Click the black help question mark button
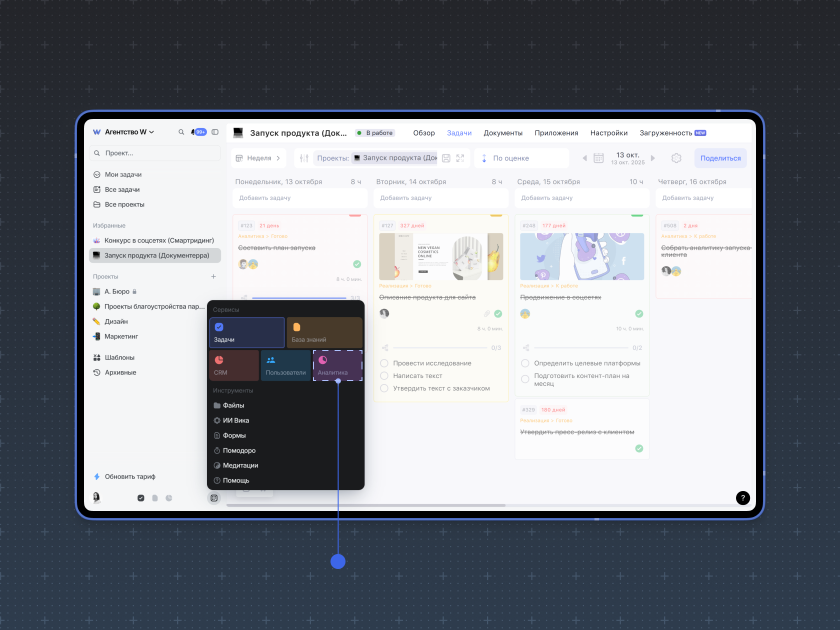Viewport: 840px width, 630px height. (x=742, y=497)
